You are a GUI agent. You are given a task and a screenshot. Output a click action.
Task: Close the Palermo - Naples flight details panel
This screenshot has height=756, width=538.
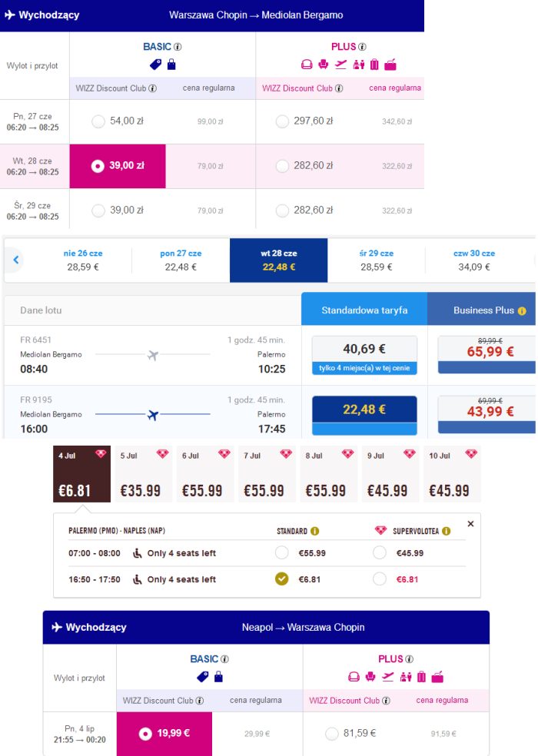click(470, 524)
